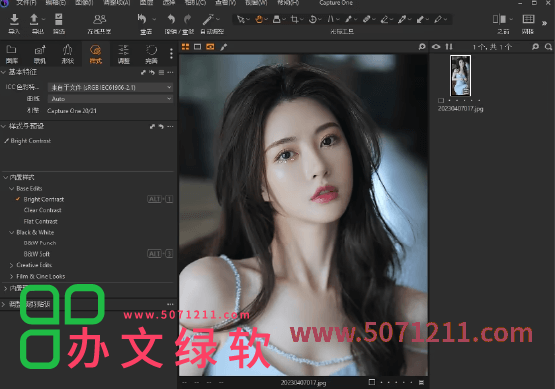This screenshot has height=389, width=555.
Task: Open the Cull (筛选) checklist icon
Action: (x=59, y=19)
